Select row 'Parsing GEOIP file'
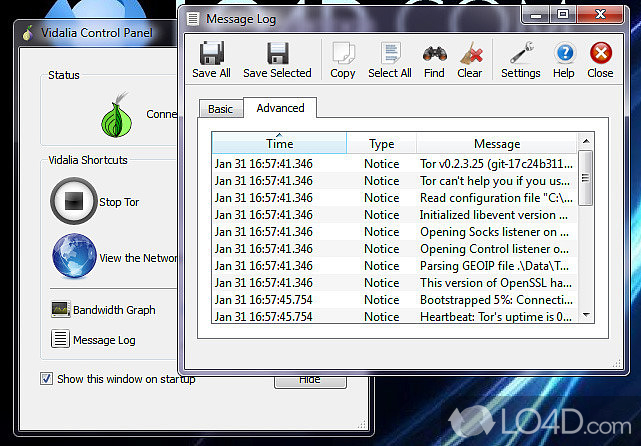641x446 pixels. [x=394, y=265]
